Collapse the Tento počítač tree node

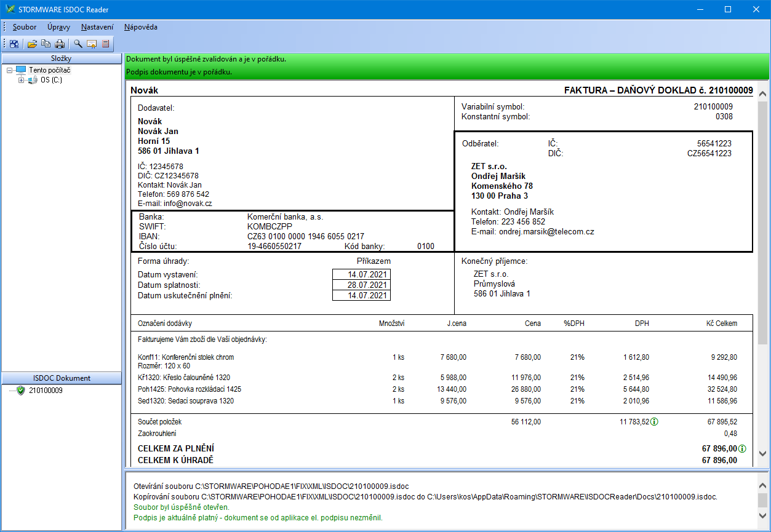(x=9, y=70)
